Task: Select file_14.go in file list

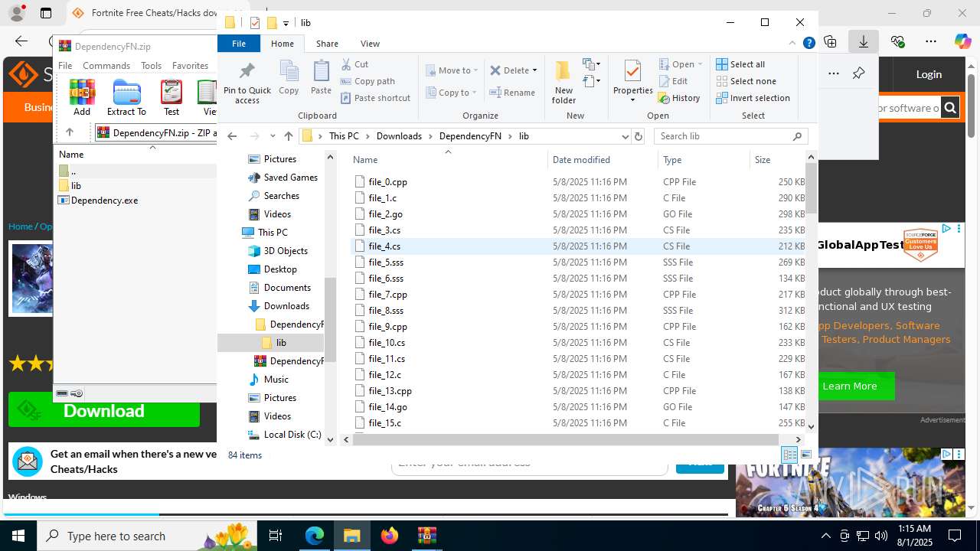Action: point(387,407)
